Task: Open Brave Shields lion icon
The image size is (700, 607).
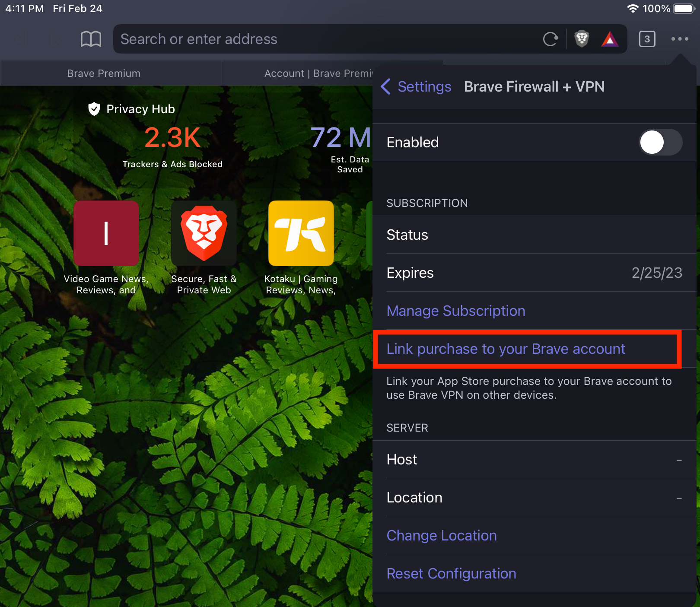Action: click(x=582, y=39)
